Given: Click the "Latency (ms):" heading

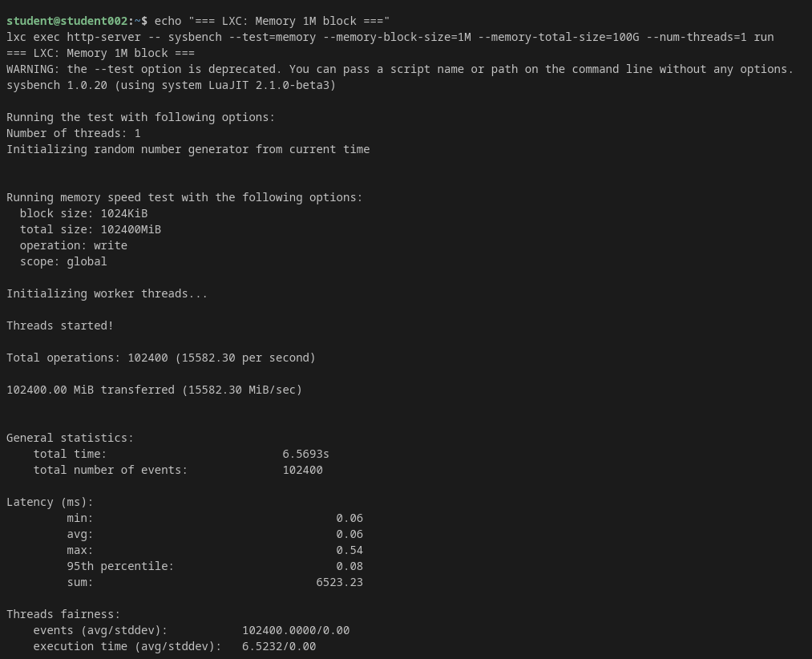Looking at the screenshot, I should tap(50, 503).
